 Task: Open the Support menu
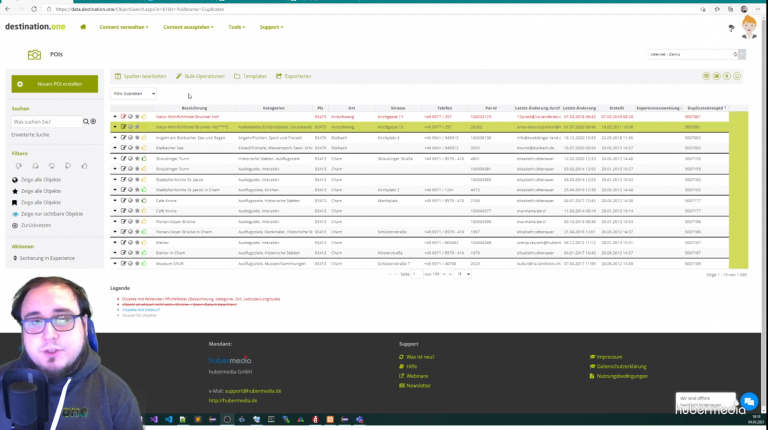[271, 27]
